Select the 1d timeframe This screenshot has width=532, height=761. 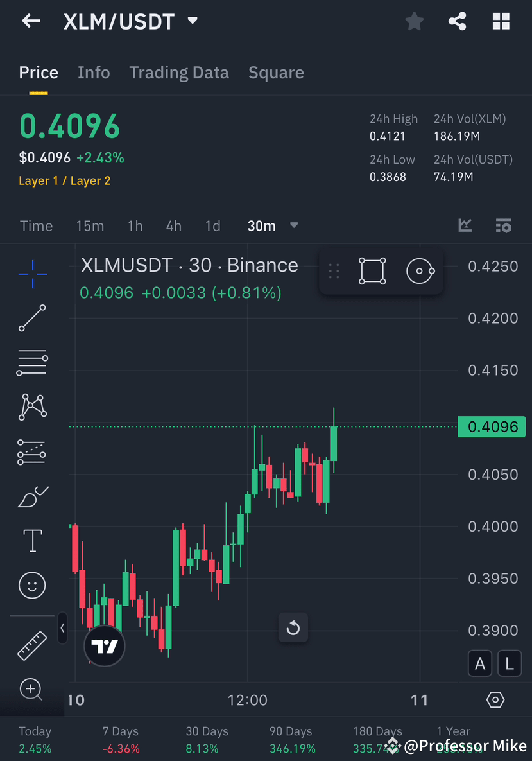tap(212, 225)
